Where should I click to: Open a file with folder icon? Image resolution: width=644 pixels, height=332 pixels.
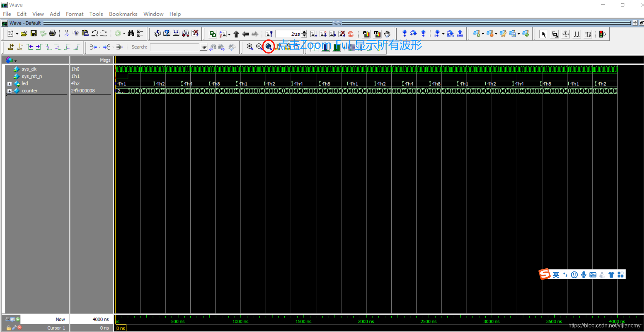point(24,33)
